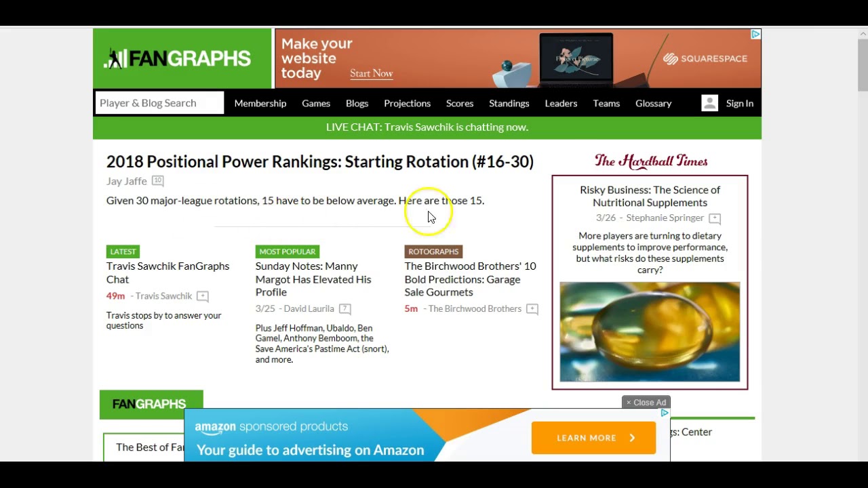The image size is (868, 488).
Task: Open the Membership menu
Action: (260, 103)
